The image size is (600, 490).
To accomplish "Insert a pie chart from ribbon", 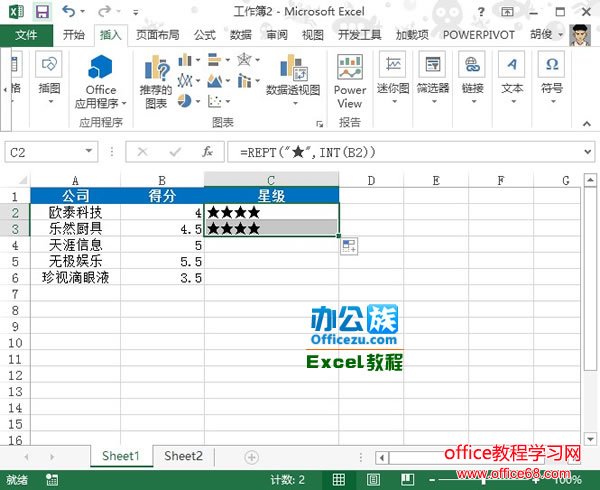I will point(185,101).
